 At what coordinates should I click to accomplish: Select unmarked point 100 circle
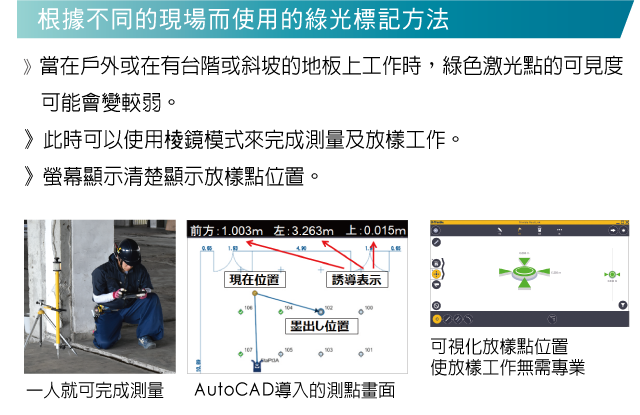tap(361, 312)
